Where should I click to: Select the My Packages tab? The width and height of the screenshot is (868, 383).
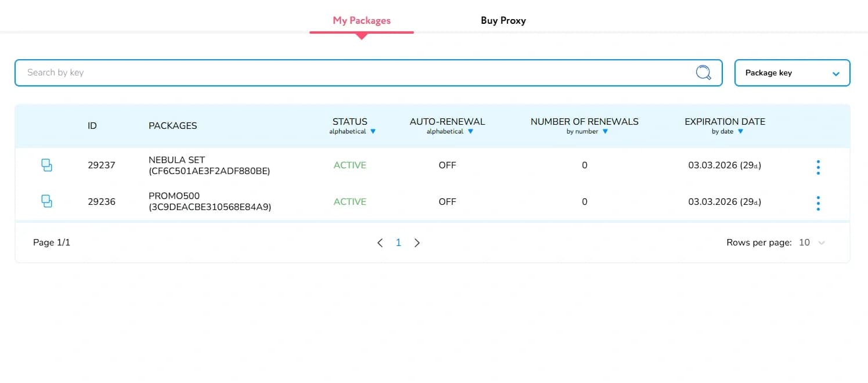[x=361, y=20]
